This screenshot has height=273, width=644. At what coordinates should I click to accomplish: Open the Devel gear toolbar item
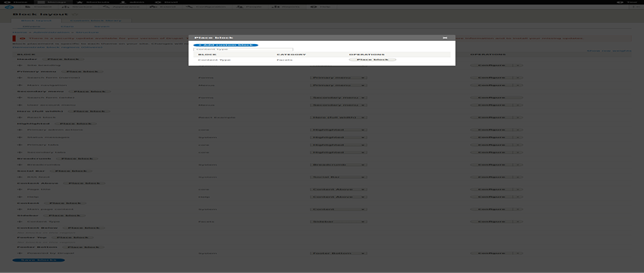pyautogui.click(x=167, y=2)
